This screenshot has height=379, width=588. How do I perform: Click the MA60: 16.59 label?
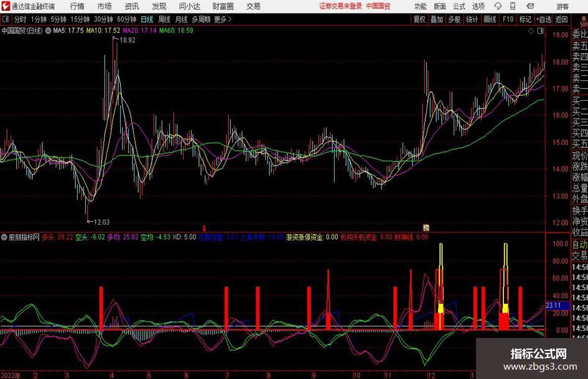point(176,30)
